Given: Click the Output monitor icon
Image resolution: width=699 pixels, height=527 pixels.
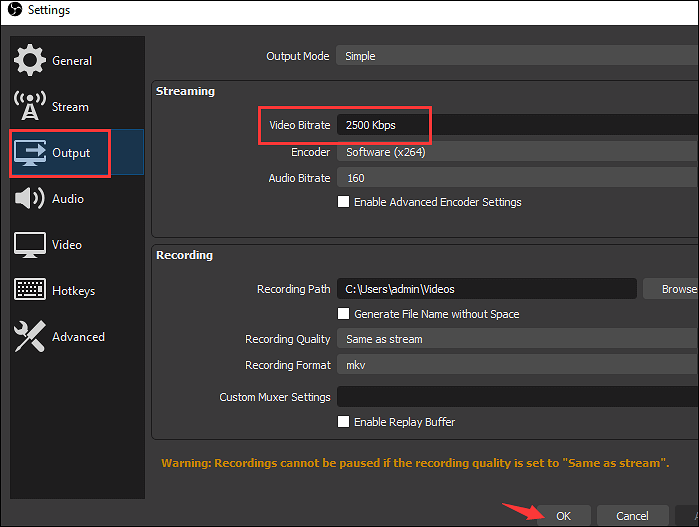Looking at the screenshot, I should 29,153.
